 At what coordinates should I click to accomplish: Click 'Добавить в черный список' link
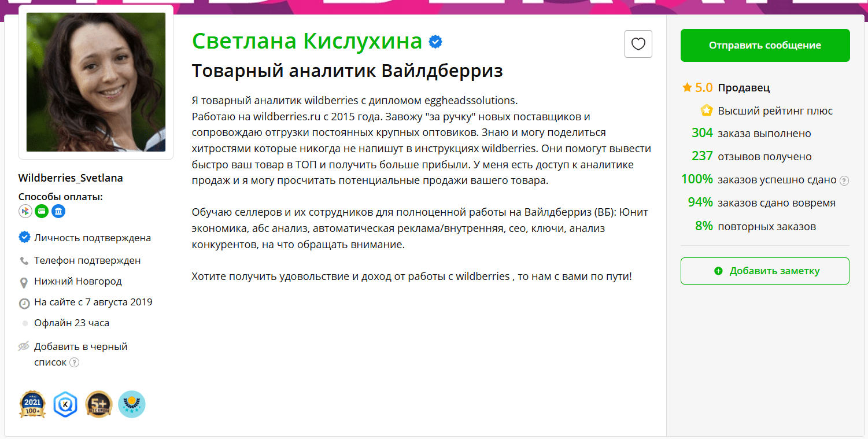pos(80,347)
